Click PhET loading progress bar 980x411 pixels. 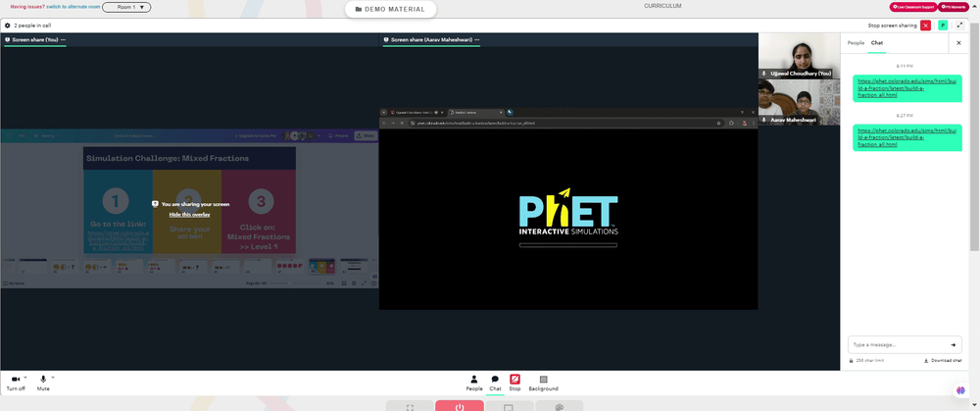(x=568, y=245)
